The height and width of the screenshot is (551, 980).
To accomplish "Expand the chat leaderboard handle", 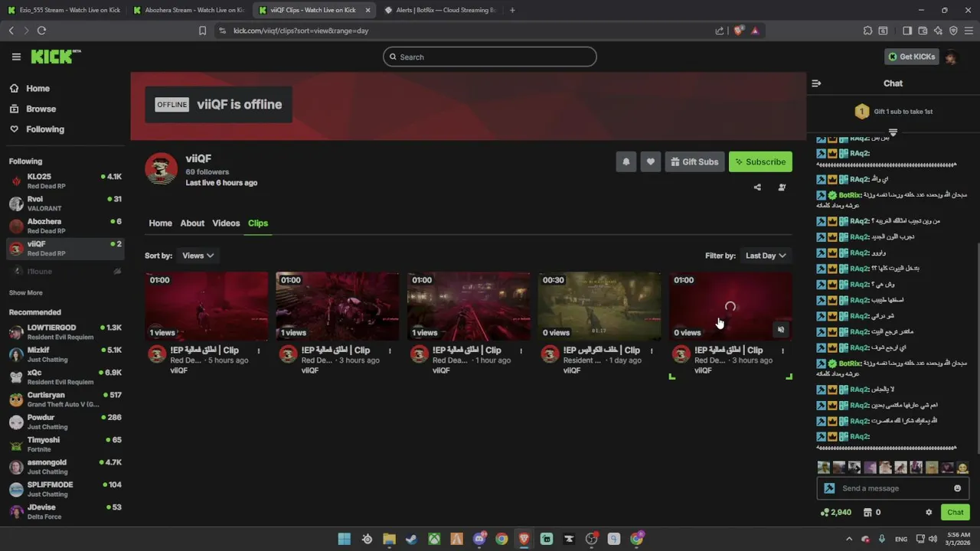I will coord(893,132).
